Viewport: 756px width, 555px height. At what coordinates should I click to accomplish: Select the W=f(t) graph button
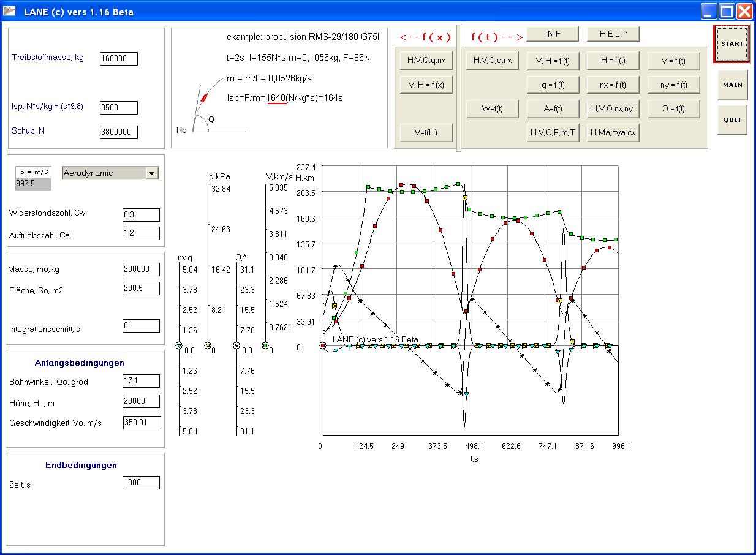coord(492,109)
